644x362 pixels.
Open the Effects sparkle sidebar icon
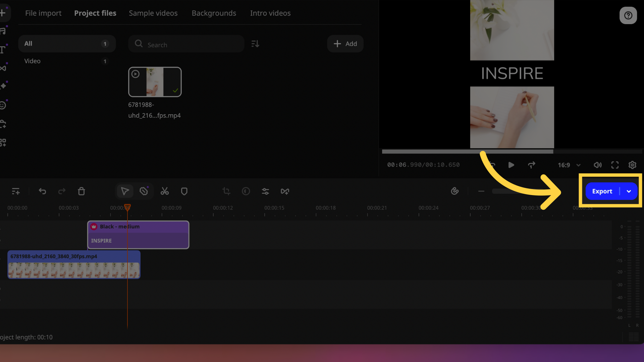pos(3,86)
